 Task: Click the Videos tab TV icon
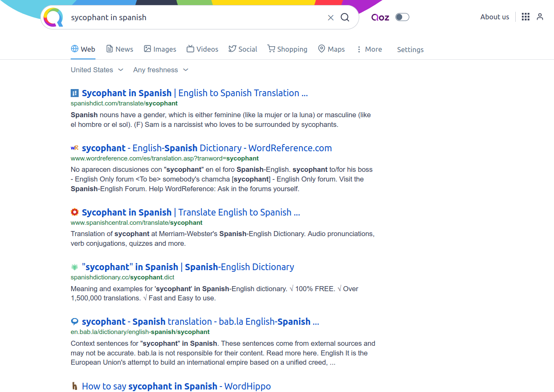191,49
